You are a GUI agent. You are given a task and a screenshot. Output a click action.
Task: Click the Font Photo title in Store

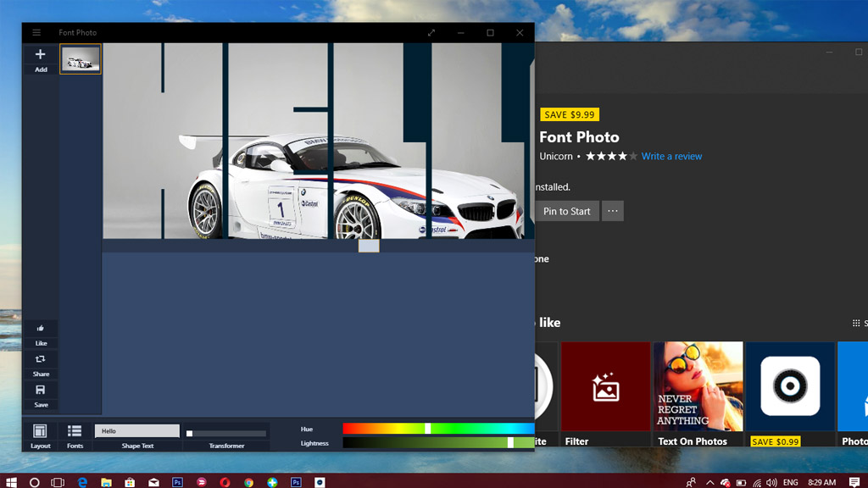click(x=579, y=137)
